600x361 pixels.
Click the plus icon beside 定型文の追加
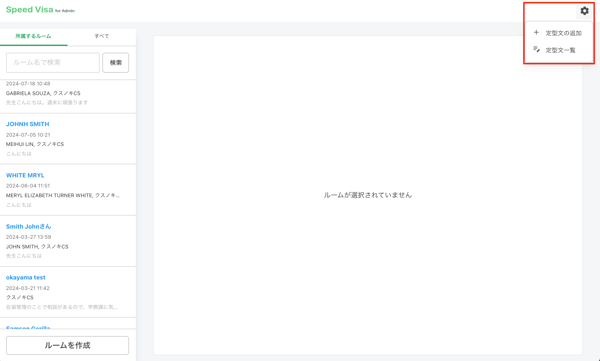[536, 33]
